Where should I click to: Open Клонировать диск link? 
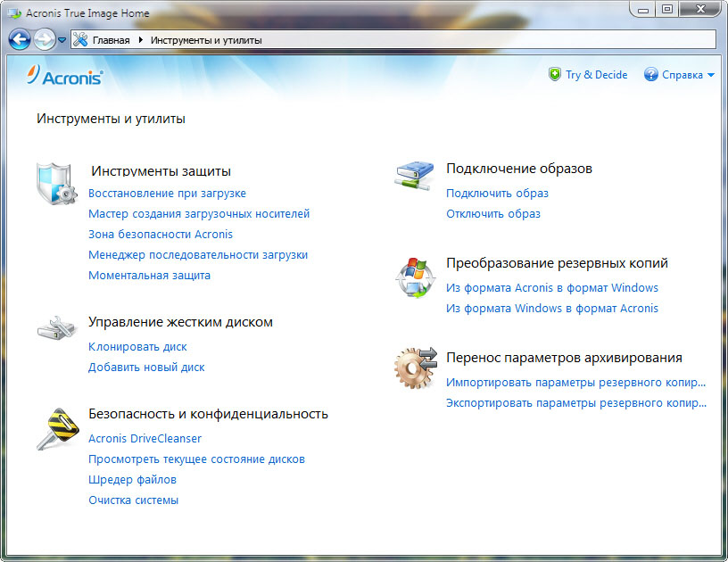point(137,346)
